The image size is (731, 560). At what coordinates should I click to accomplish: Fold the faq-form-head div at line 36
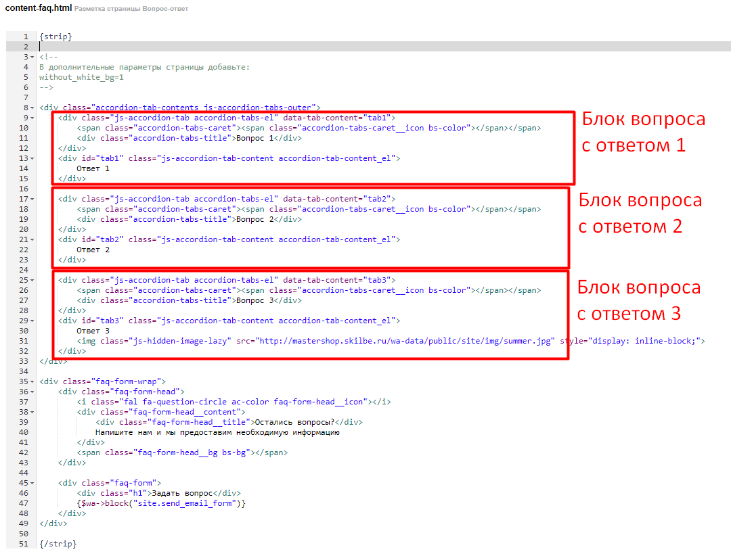point(32,392)
